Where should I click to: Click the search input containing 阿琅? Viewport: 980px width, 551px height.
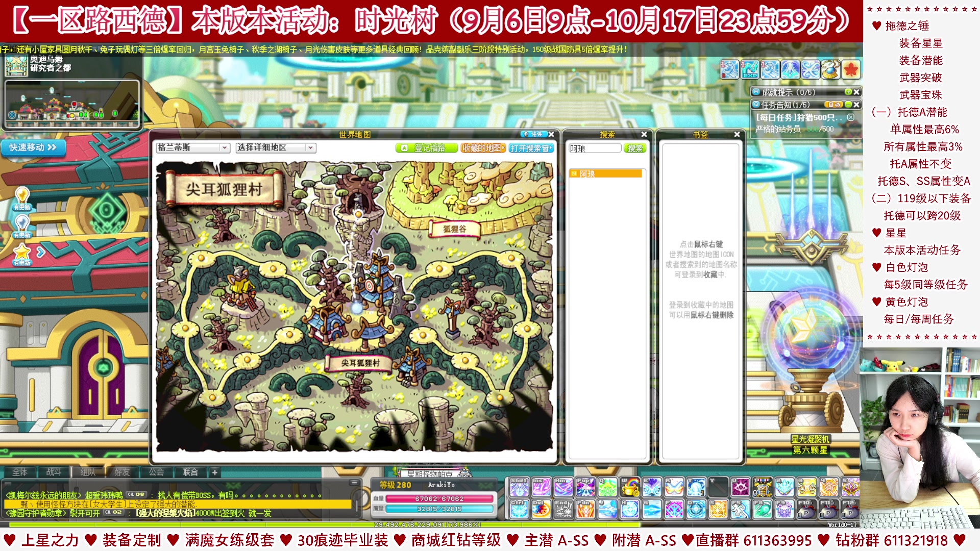coord(595,148)
